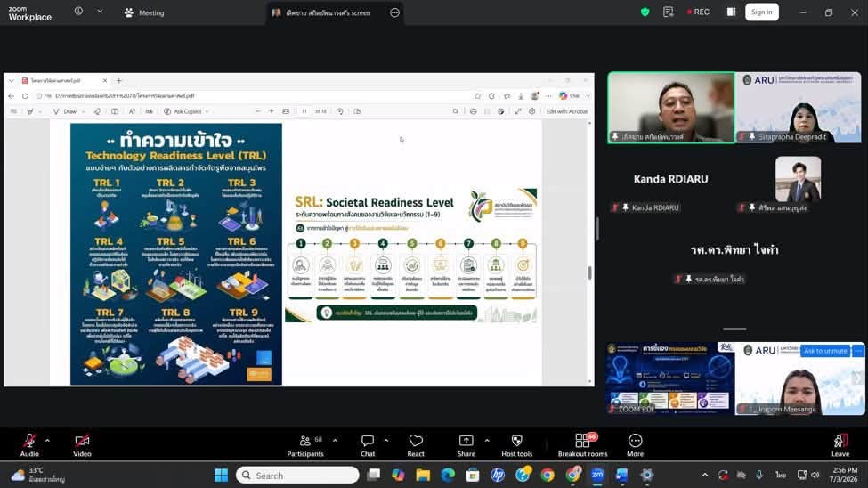The image size is (868, 488).
Task: Open Breakout rooms
Action: pos(582,445)
